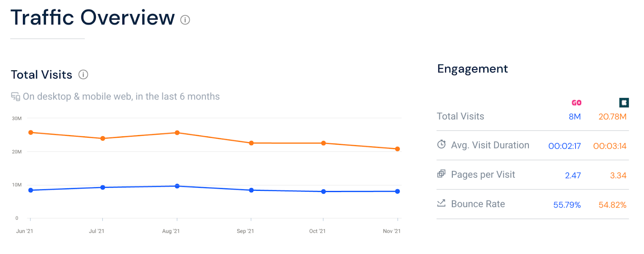The width and height of the screenshot is (644, 254).
Task: Click the orange 3.34 pages per visit value
Action: point(618,176)
